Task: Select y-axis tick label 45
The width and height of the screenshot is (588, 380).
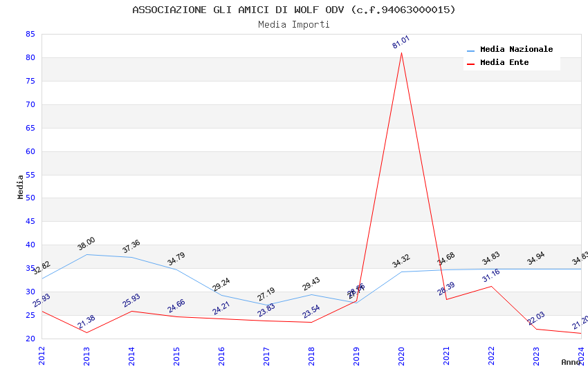Action: [x=30, y=221]
